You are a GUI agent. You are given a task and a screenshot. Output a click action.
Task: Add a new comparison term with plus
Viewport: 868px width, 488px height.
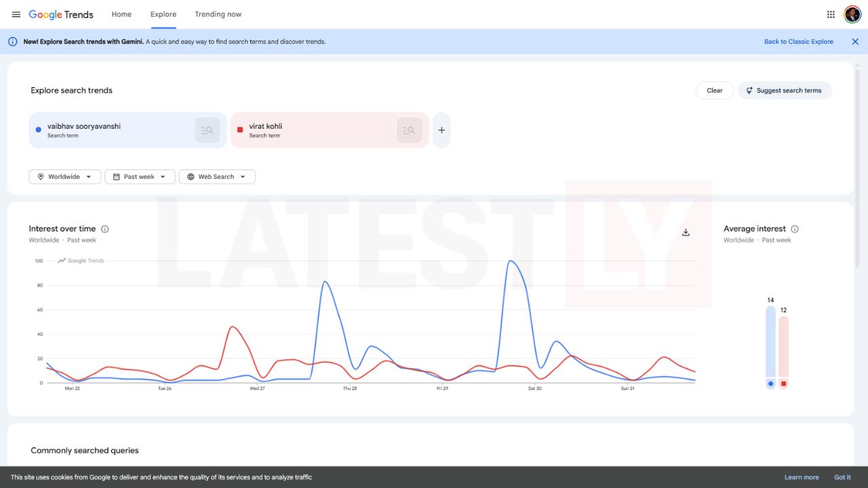(441, 130)
